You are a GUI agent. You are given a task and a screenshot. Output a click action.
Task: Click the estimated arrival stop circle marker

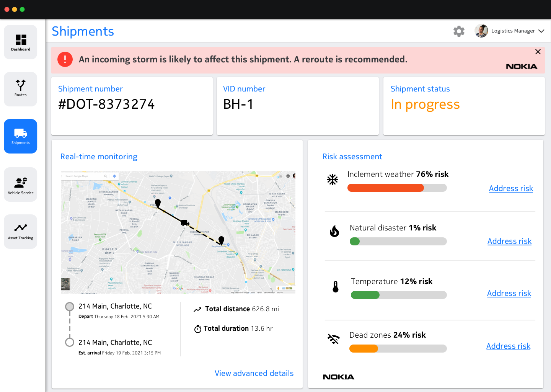(x=70, y=342)
